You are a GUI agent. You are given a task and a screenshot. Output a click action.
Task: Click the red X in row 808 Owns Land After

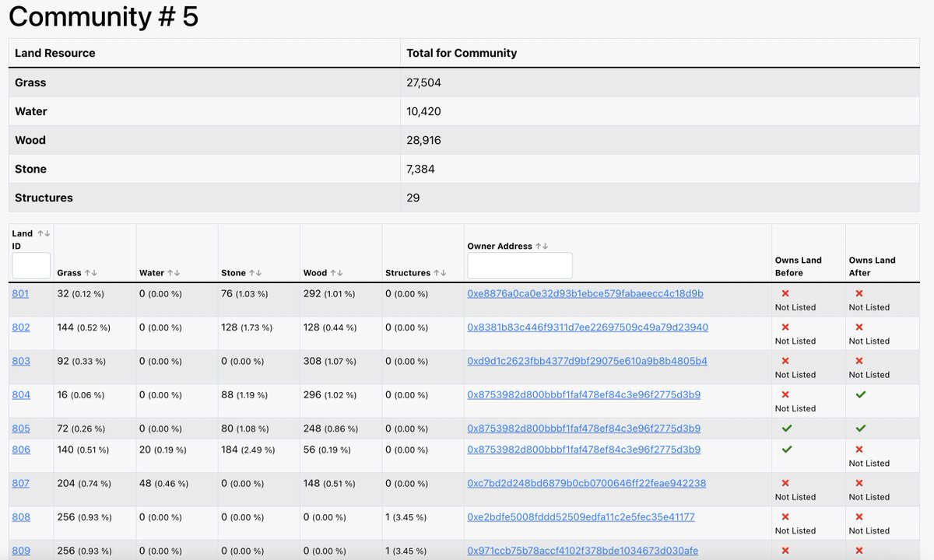click(859, 516)
